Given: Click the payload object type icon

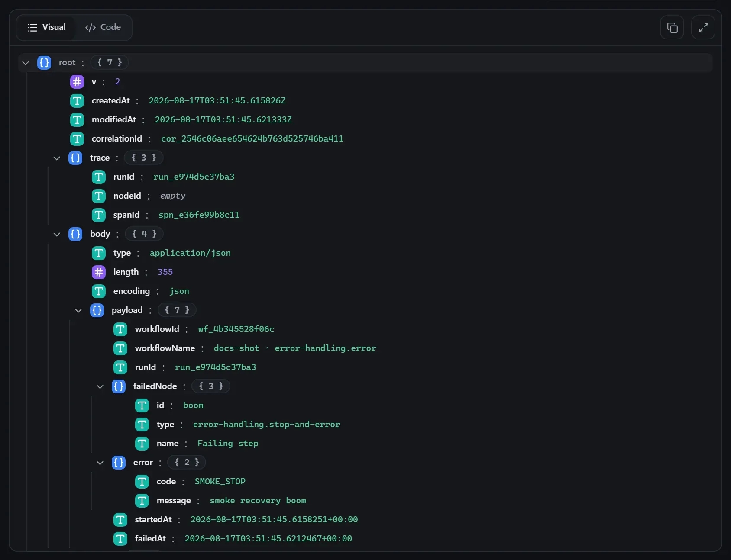Looking at the screenshot, I should 97,310.
